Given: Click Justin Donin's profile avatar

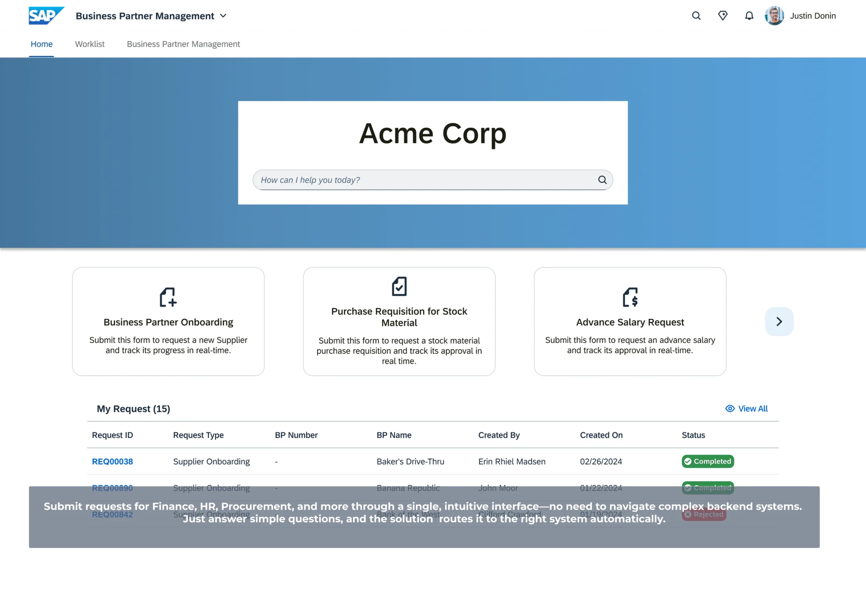Looking at the screenshot, I should (x=774, y=16).
